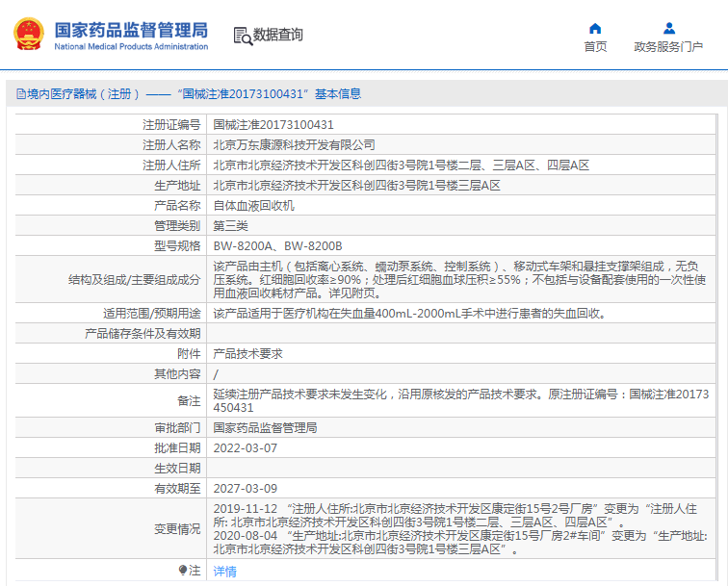Select registration number 国械注准20173100431 cell

(273, 125)
